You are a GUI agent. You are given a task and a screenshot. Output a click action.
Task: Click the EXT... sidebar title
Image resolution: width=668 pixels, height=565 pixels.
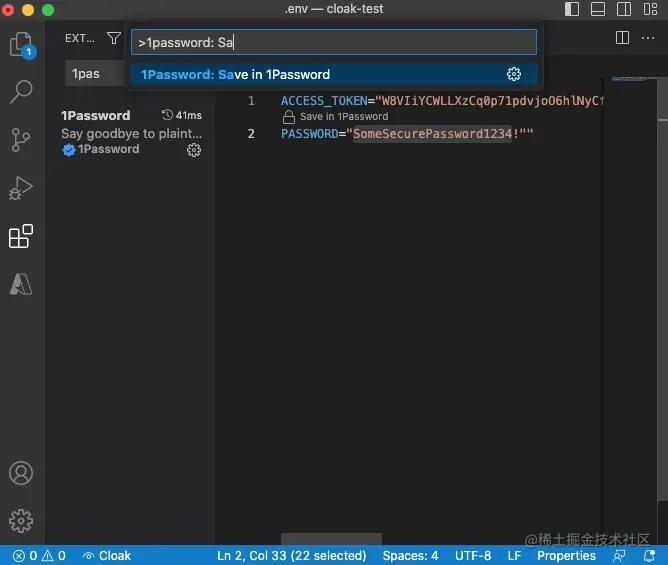click(80, 38)
